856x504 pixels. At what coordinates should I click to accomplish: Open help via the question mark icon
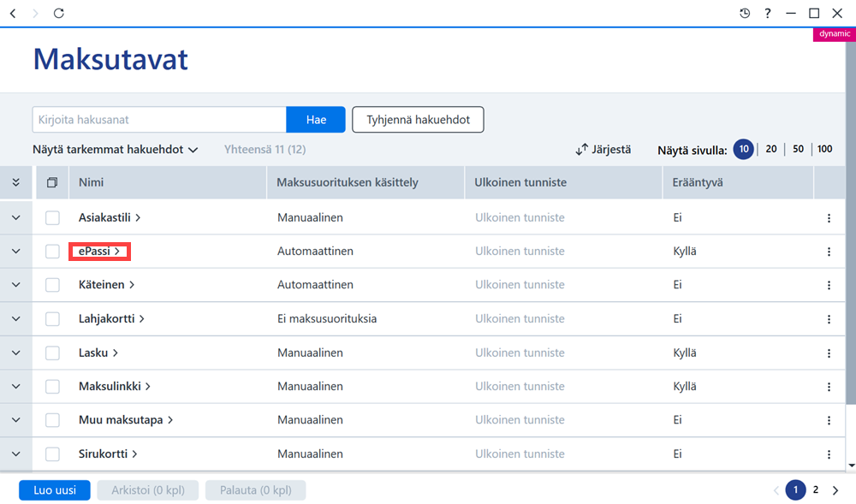point(768,13)
